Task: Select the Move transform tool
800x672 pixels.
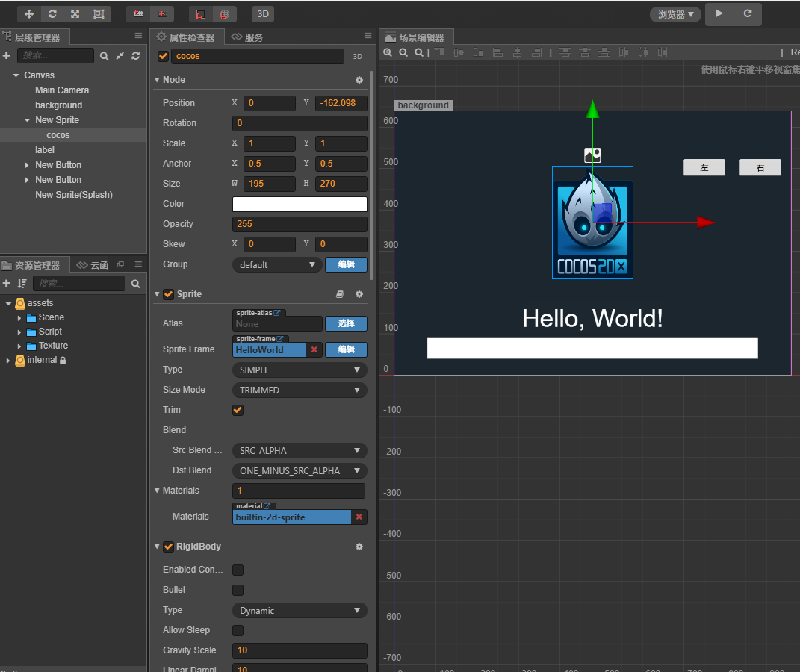Action: (x=29, y=13)
